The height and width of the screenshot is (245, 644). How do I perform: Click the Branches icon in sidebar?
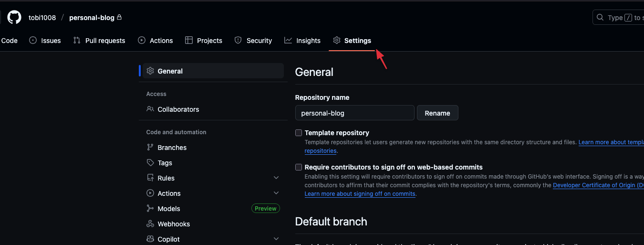tap(150, 148)
